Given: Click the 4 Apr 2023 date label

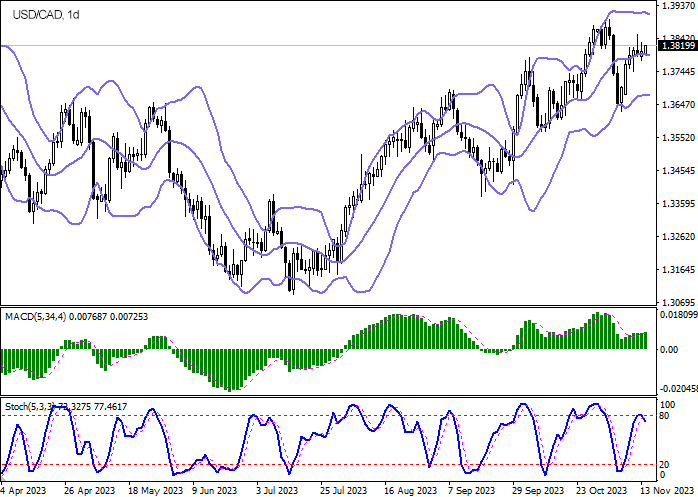Looking at the screenshot, I should tap(24, 490).
